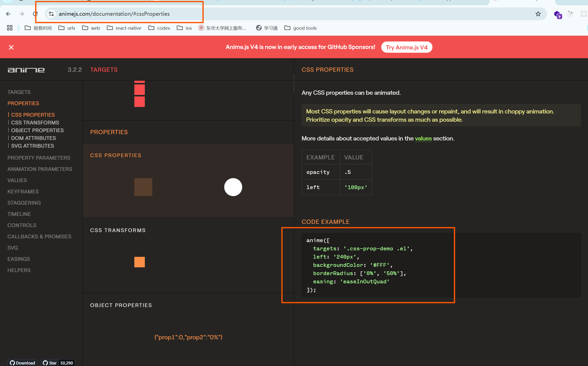Click the OBJECT PROPERTIES demo heading
The width and height of the screenshot is (588, 366).
pos(121,305)
